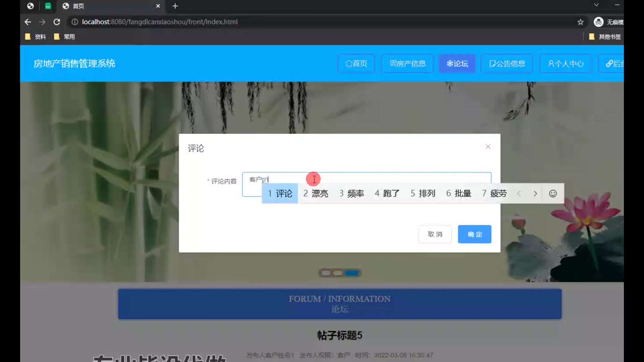Click the browser back arrow

28,22
